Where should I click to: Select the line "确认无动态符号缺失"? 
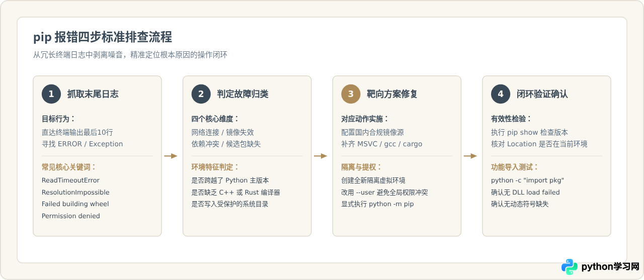520,204
